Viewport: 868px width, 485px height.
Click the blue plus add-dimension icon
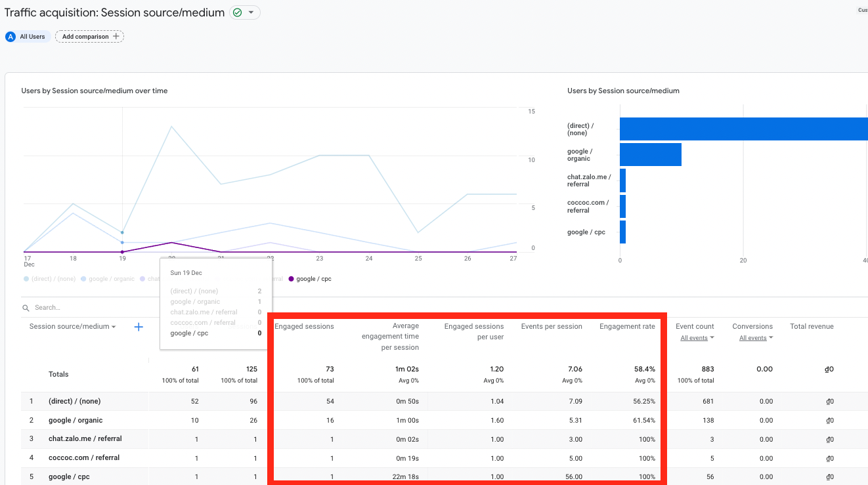(139, 327)
